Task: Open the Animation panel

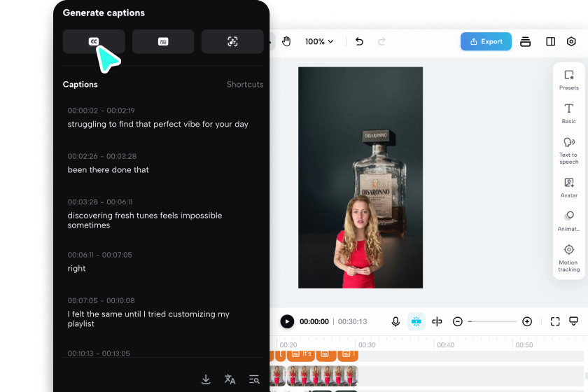Action: (569, 221)
